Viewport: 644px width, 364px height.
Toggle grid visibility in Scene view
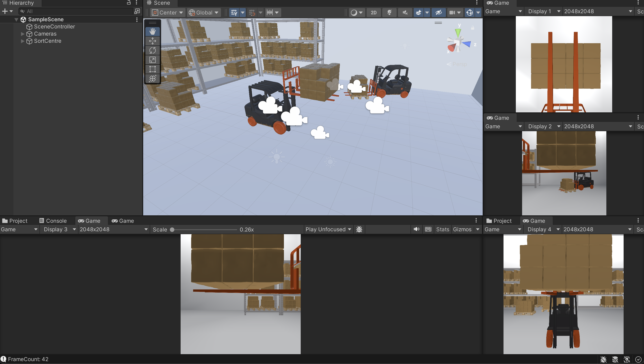tap(234, 13)
